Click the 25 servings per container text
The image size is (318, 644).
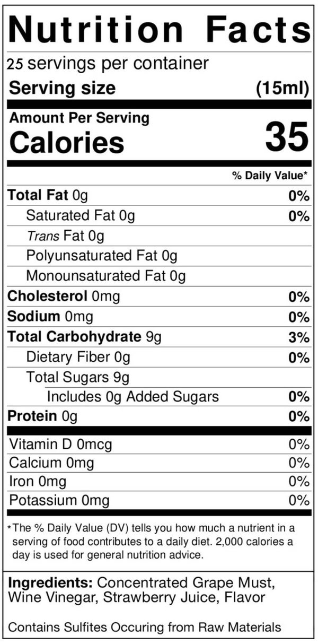click(x=108, y=64)
